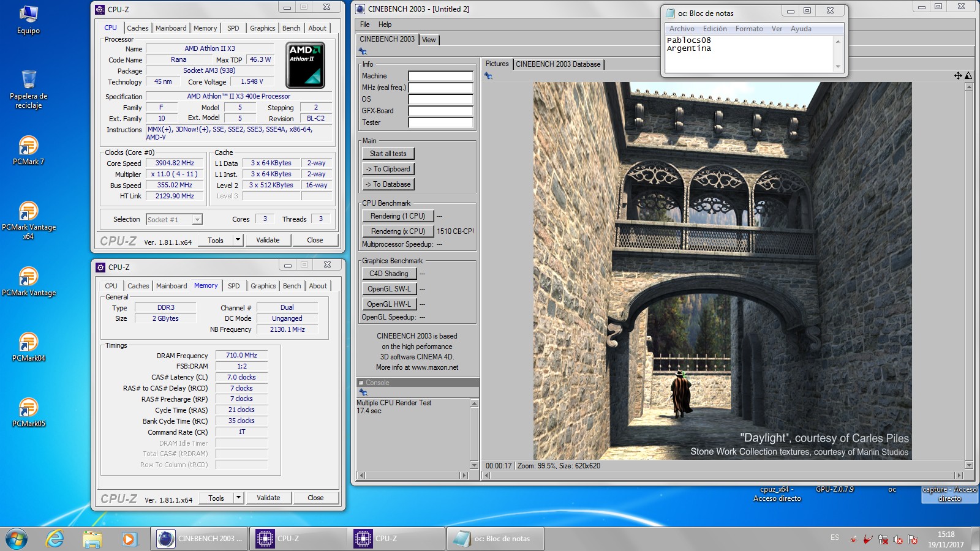Click the Machine input field
Screen dimensions: 980x551
click(x=441, y=77)
